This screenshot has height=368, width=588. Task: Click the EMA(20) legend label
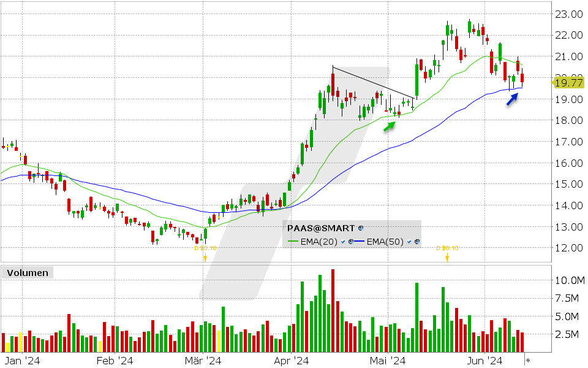click(319, 242)
